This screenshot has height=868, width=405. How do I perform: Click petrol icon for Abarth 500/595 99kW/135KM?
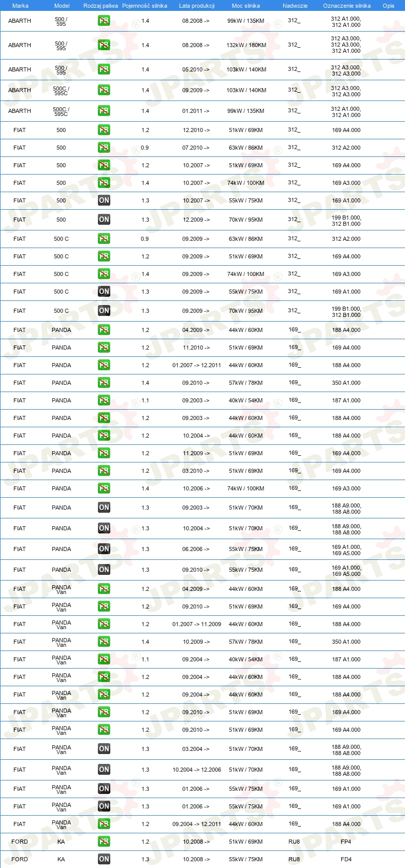tap(104, 21)
